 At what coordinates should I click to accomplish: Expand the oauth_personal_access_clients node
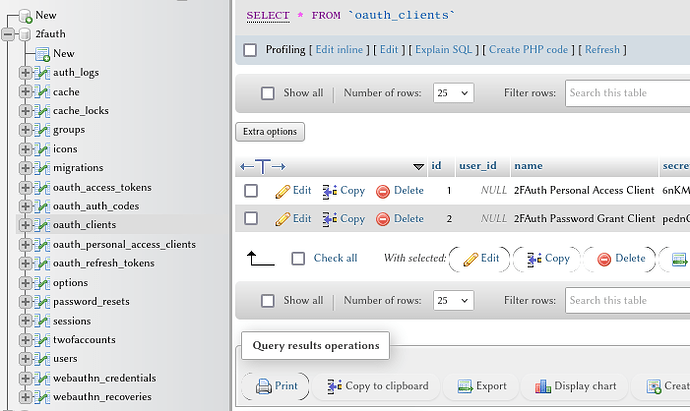[26, 245]
